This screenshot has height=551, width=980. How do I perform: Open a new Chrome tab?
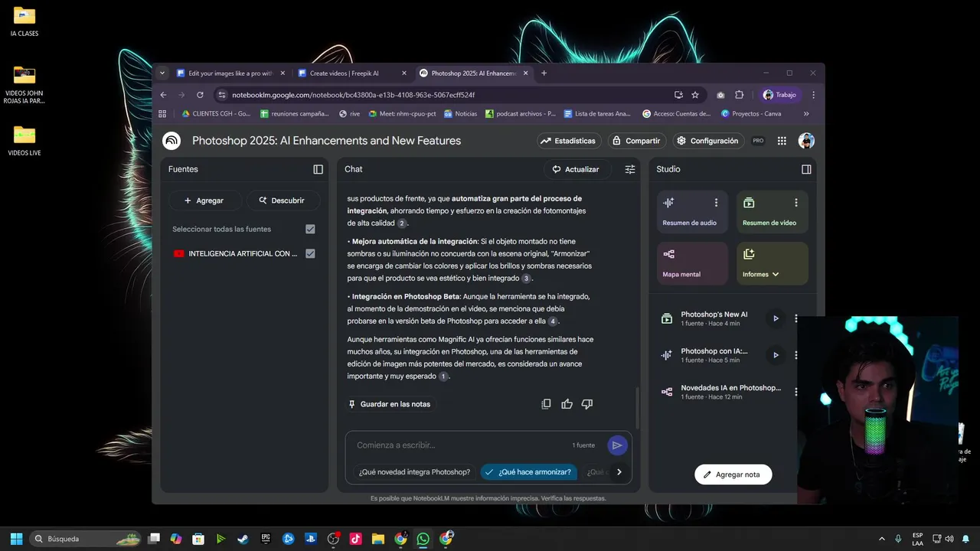(544, 73)
